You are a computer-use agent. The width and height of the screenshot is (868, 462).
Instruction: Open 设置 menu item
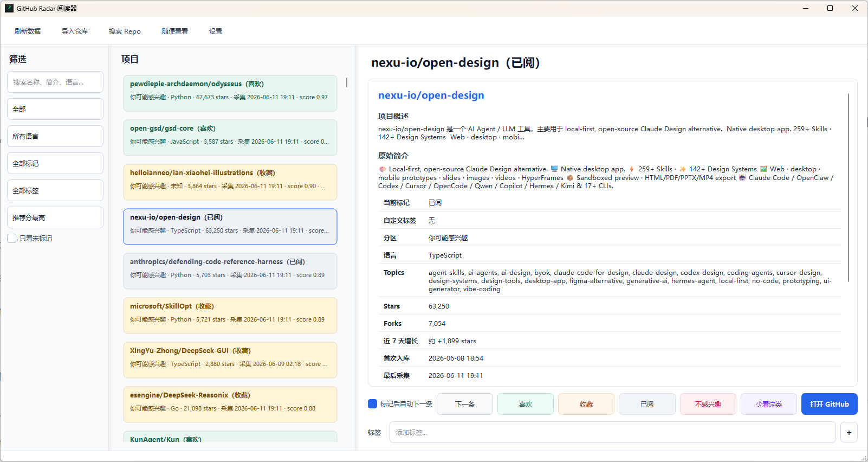click(216, 31)
